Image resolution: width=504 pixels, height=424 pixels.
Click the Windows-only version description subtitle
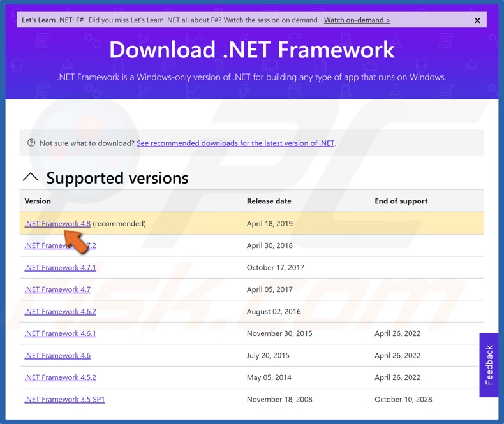click(x=251, y=77)
